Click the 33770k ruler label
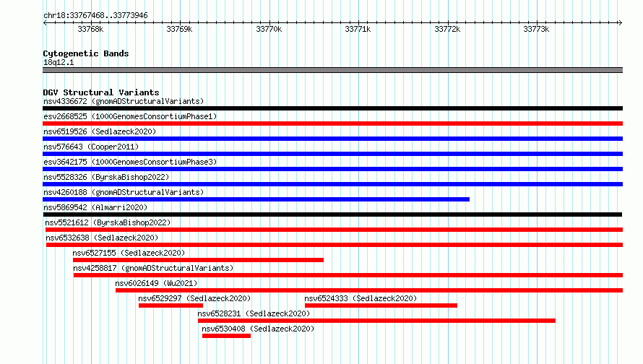The width and height of the screenshot is (643, 364). click(x=269, y=29)
